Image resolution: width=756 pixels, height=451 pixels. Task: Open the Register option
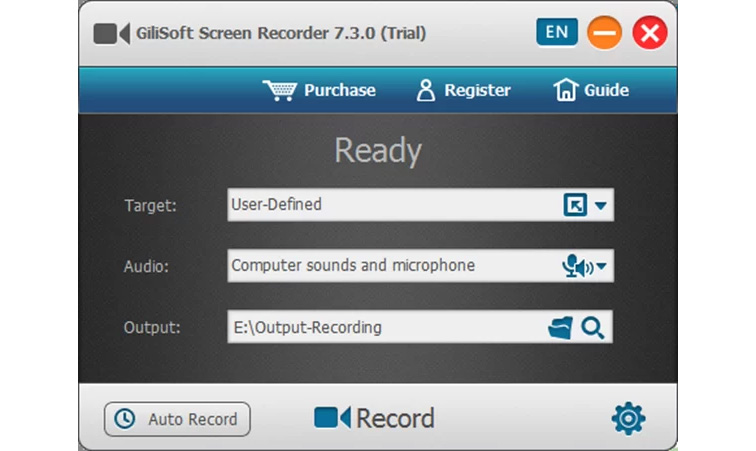tap(463, 90)
